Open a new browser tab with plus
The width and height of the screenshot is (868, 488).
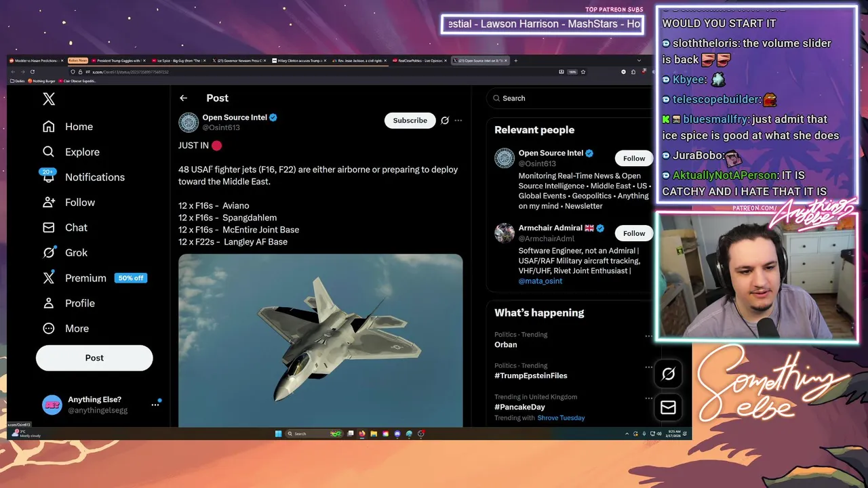point(515,60)
